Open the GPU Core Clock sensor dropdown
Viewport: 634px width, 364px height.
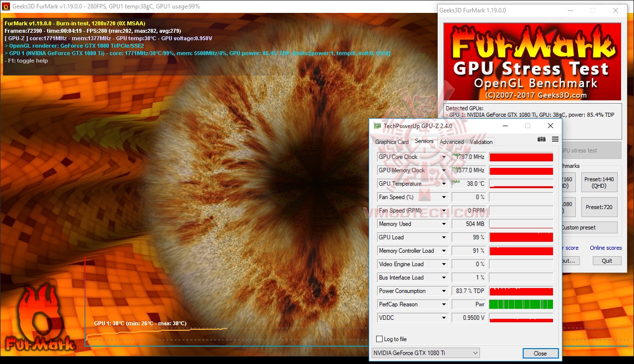click(x=444, y=157)
